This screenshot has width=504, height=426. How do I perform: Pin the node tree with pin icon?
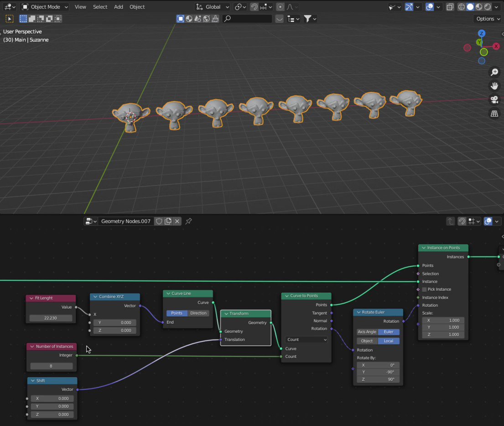click(189, 221)
